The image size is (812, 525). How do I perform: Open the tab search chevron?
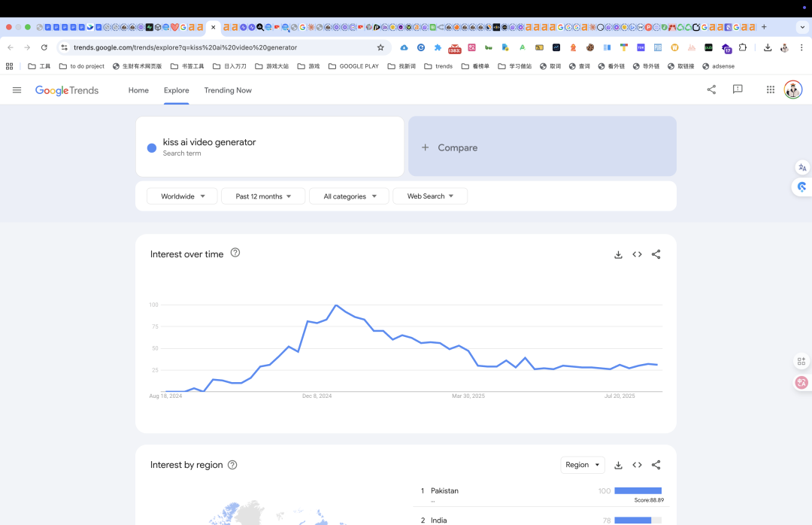tap(802, 27)
